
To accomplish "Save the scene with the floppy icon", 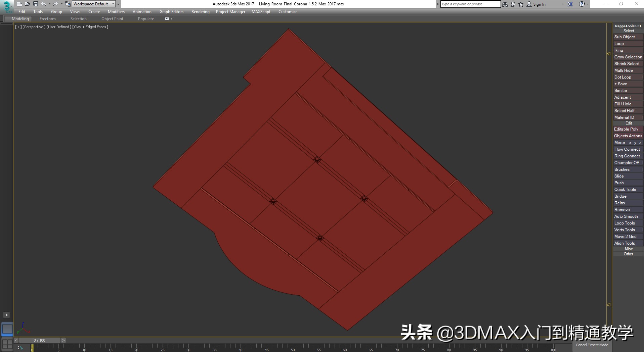I will tap(36, 4).
